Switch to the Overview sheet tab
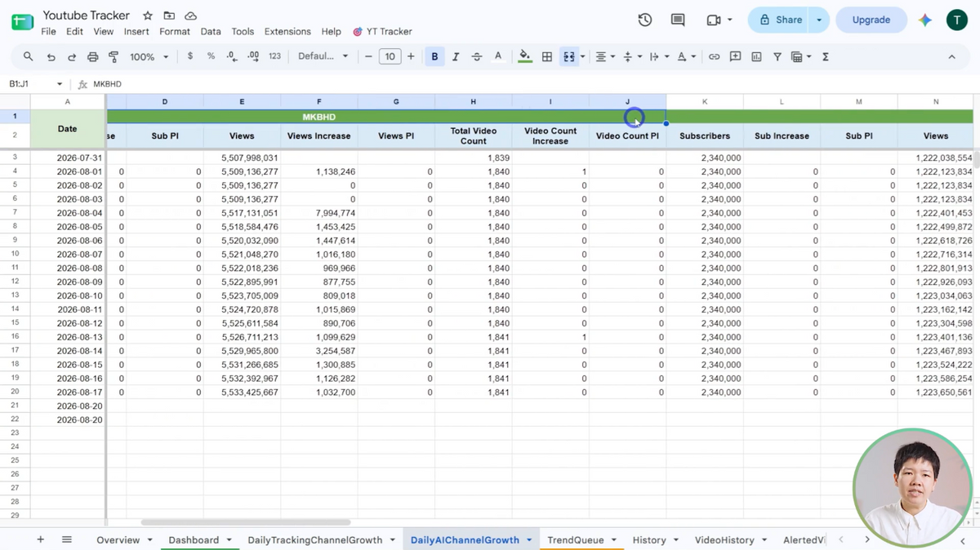The width and height of the screenshot is (980, 550). click(118, 540)
